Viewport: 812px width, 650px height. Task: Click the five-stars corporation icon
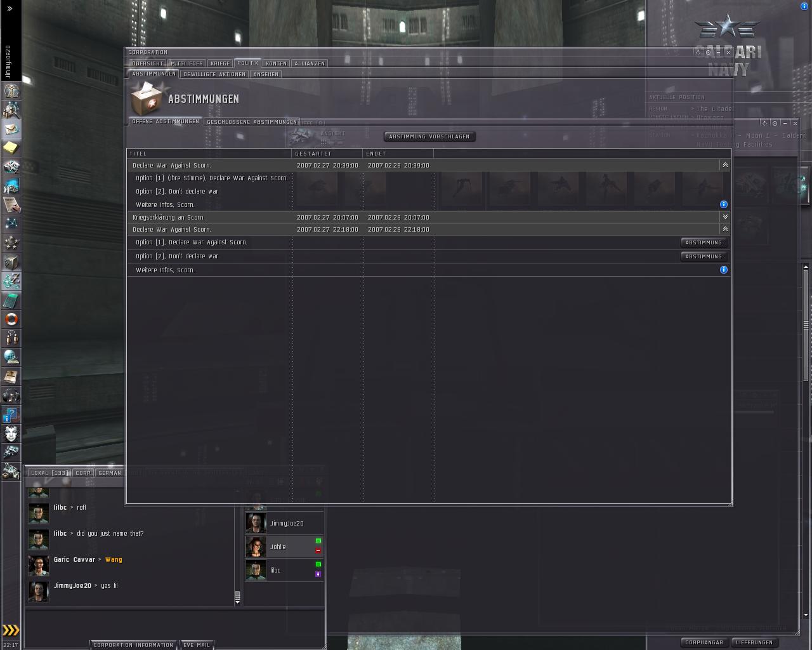[x=11, y=243]
